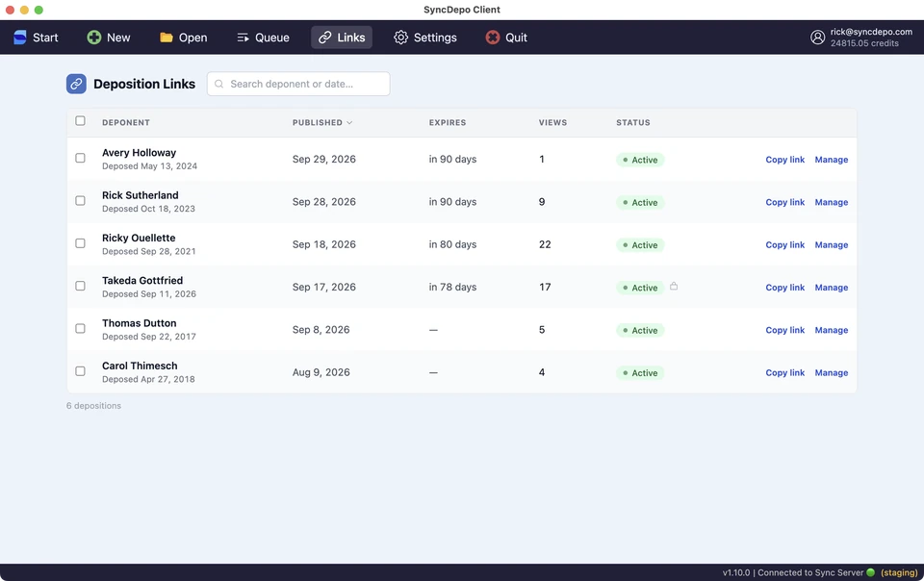Manage the Rick Sutherland deposition
Image resolution: width=924 pixels, height=581 pixels.
(x=832, y=202)
